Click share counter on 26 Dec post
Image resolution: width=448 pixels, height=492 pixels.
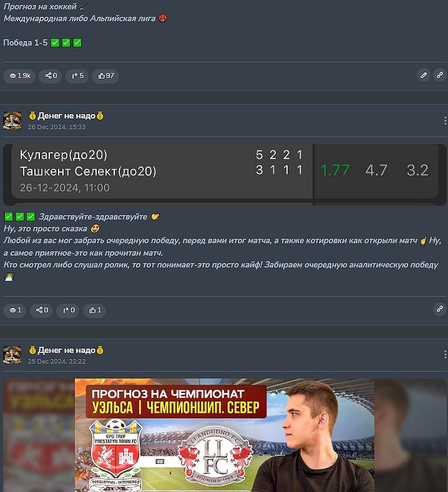point(41,311)
